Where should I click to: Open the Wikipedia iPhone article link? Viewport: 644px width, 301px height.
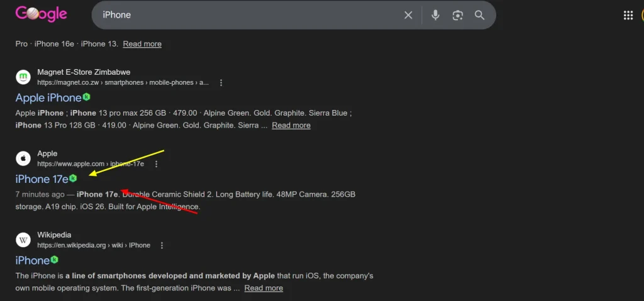pyautogui.click(x=32, y=260)
